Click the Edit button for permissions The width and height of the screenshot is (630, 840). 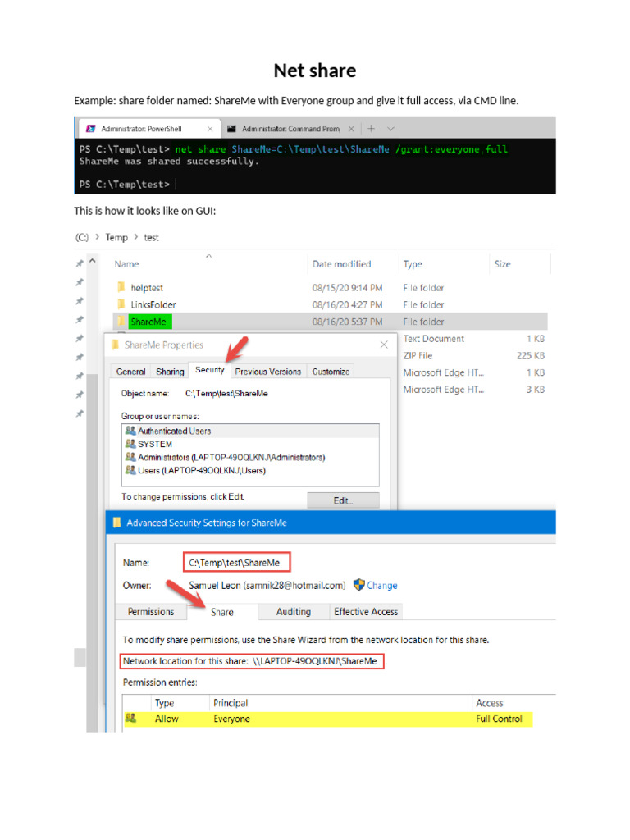(x=343, y=500)
